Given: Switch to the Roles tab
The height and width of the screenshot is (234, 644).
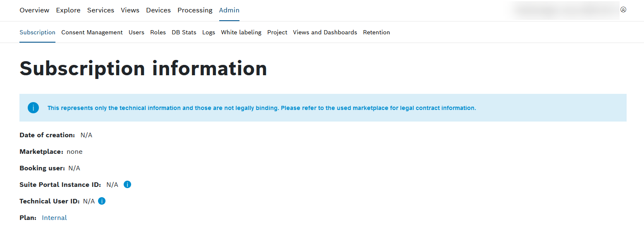Looking at the screenshot, I should (x=158, y=32).
